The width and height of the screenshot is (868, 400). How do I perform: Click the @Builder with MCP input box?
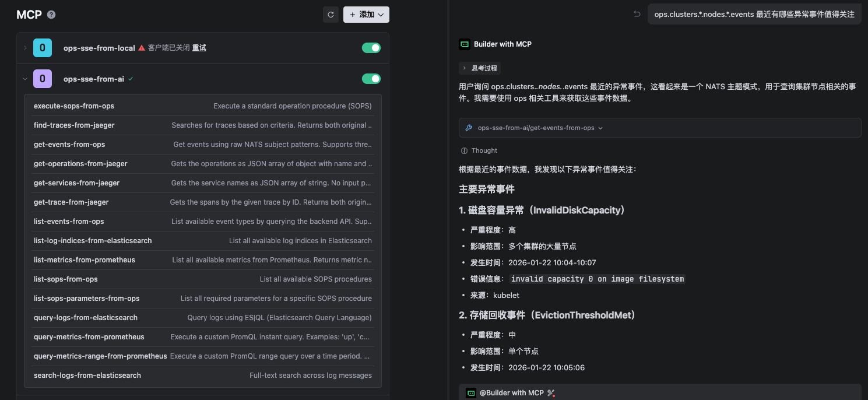[x=659, y=393]
